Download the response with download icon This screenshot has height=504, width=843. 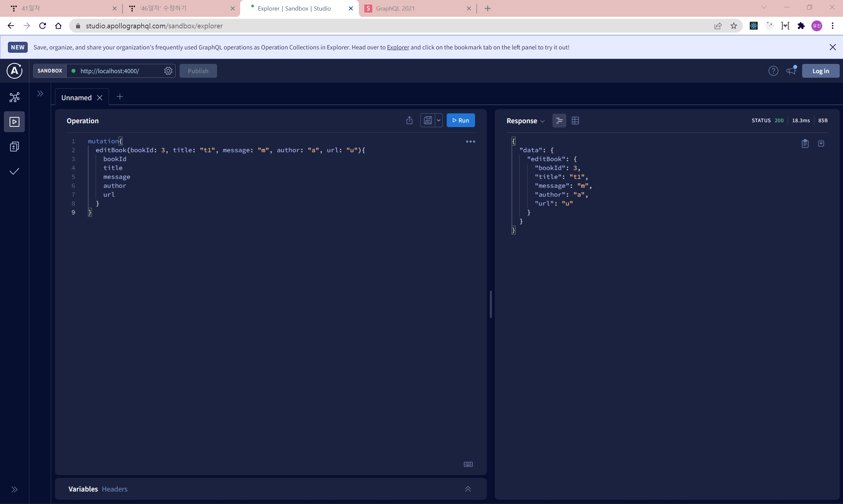(x=821, y=143)
